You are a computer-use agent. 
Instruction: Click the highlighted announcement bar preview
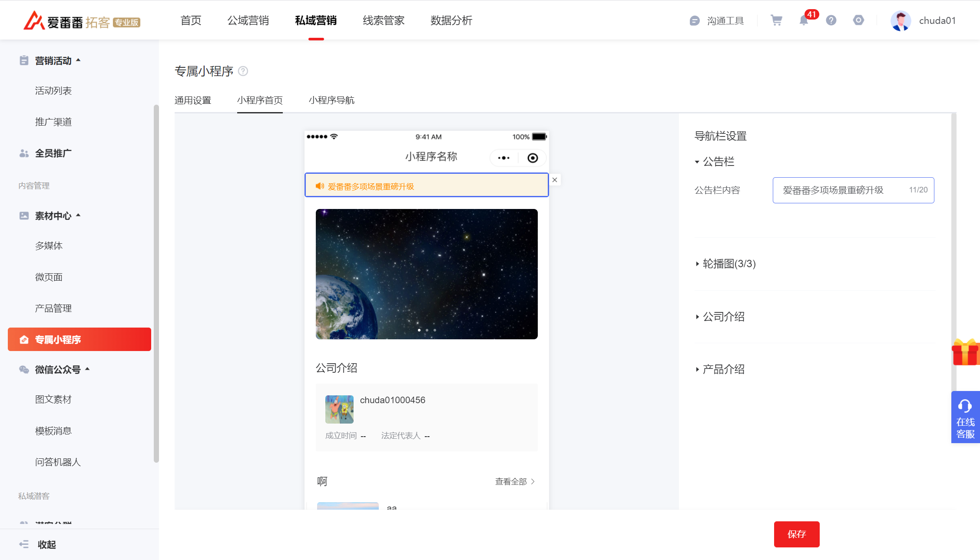[427, 185]
